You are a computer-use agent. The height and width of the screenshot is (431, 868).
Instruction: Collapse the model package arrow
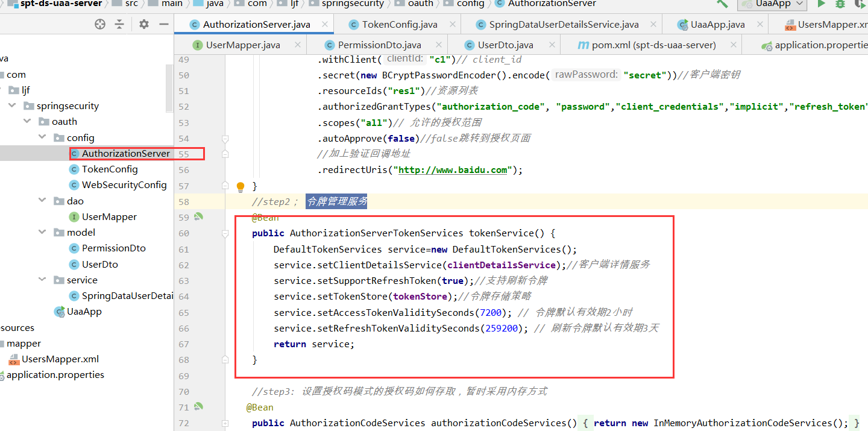point(42,232)
